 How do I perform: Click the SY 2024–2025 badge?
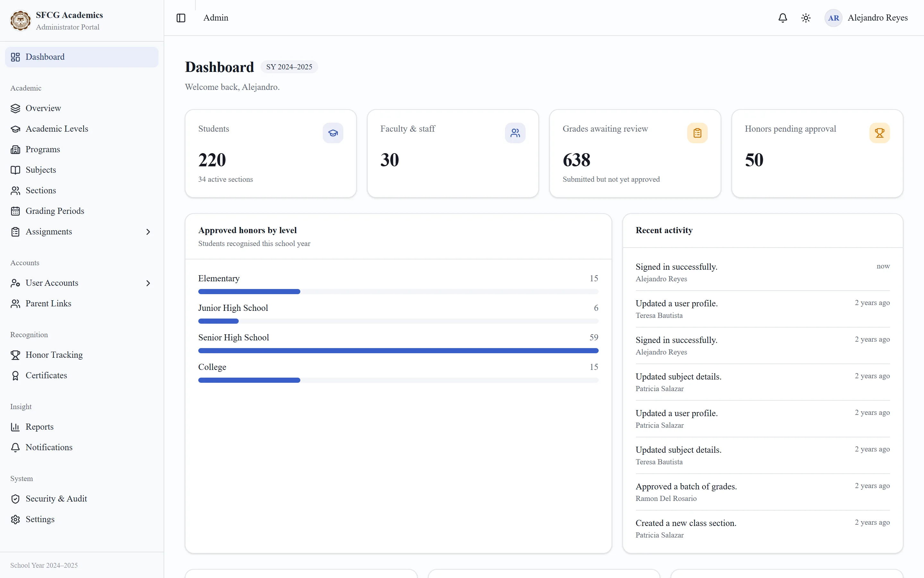click(289, 67)
